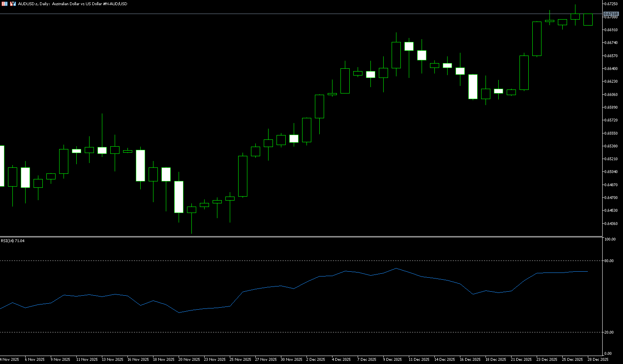Click the 2 Dec 2025 date on the time scale
The height and width of the screenshot is (364, 623).
point(315,360)
